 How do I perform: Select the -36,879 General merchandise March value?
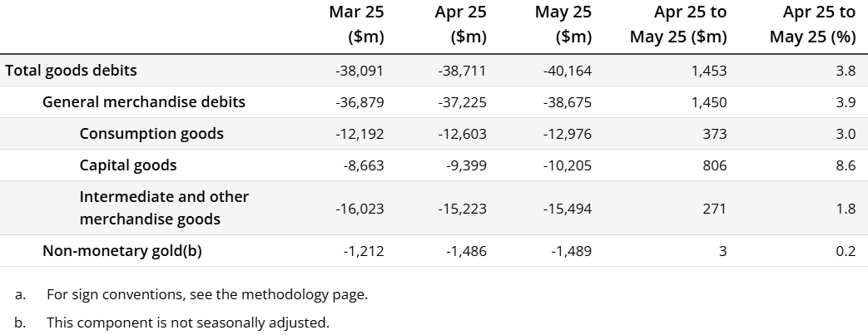360,102
